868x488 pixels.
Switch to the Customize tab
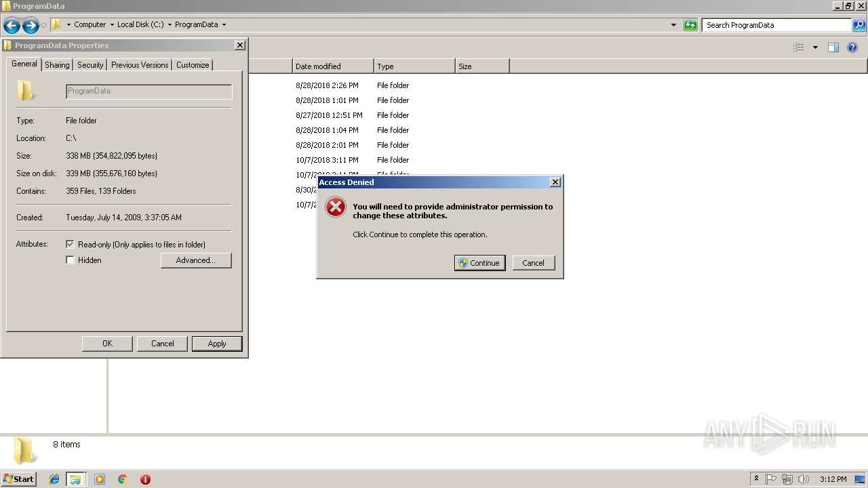point(193,65)
